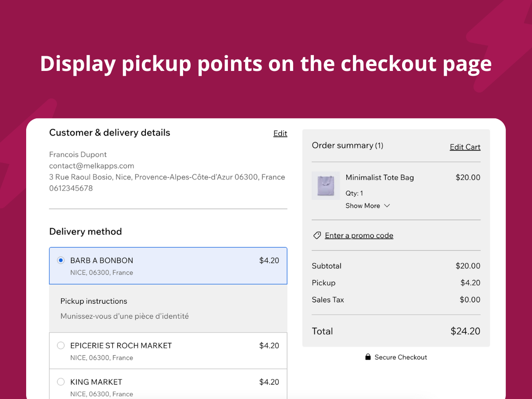Click the Customer & delivery details heading

click(110, 133)
